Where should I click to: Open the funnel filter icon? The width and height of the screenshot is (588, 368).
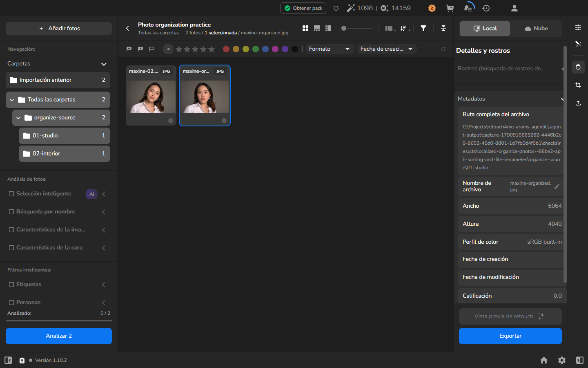coord(423,28)
